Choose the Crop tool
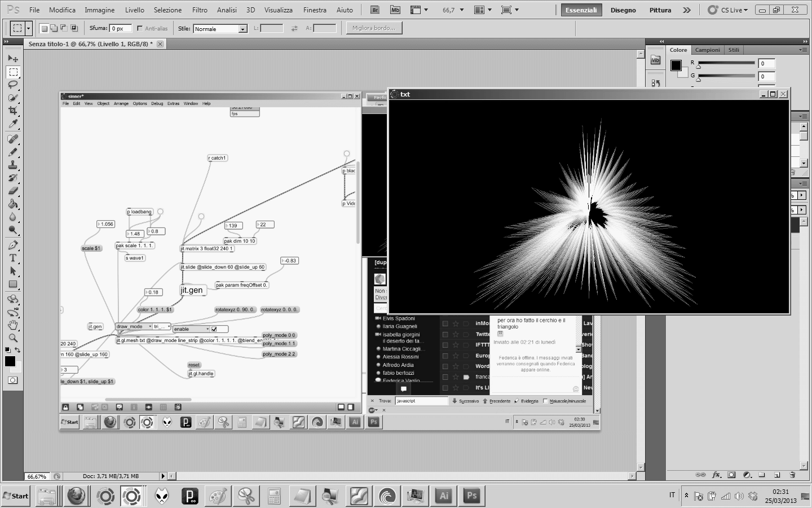This screenshot has width=812, height=508. (13, 111)
